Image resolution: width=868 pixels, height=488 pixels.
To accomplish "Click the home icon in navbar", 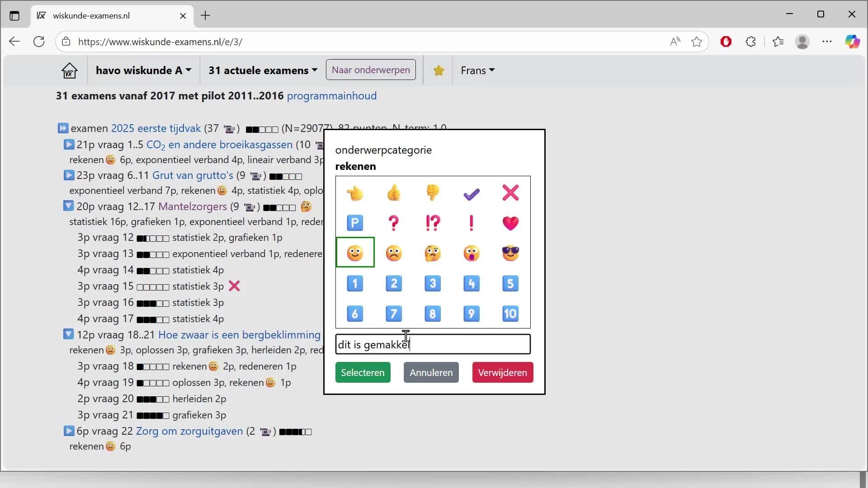I will click(x=70, y=70).
